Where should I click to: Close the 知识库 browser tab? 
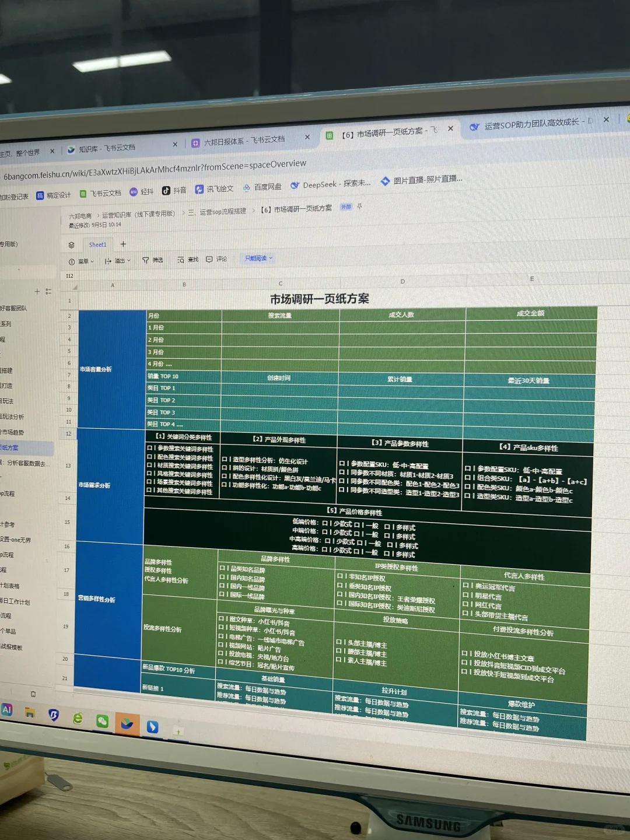(175, 144)
